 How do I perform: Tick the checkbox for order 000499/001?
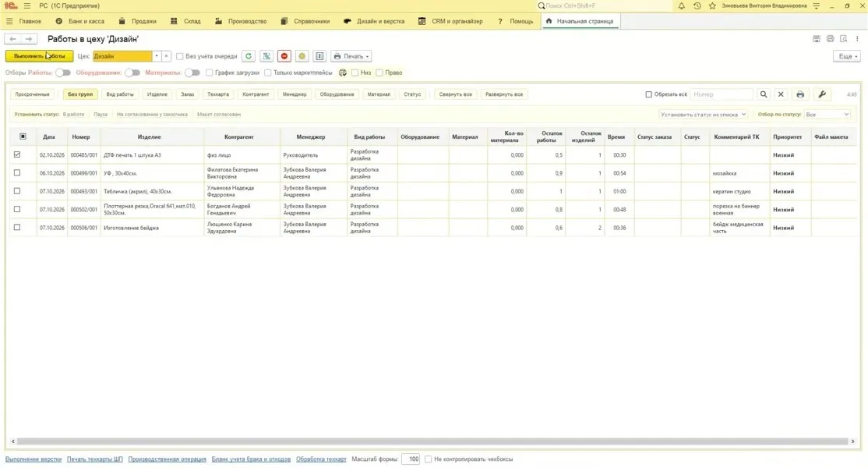(17, 173)
